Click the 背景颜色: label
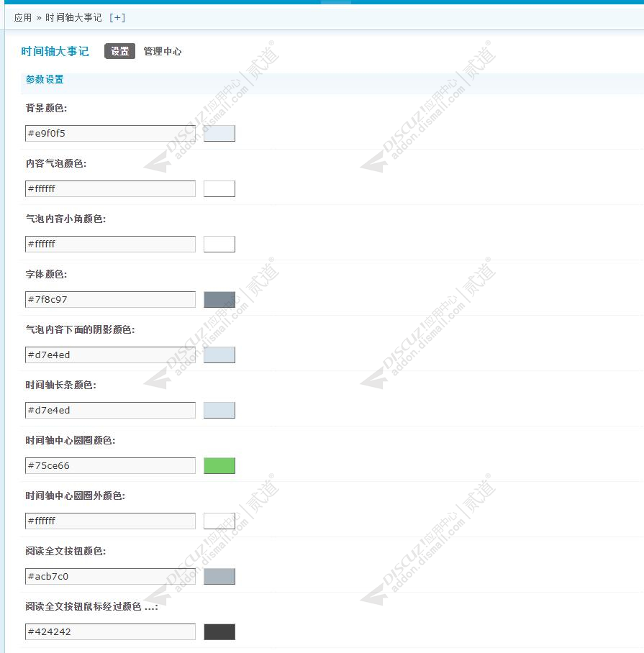644x653 pixels. (46, 109)
